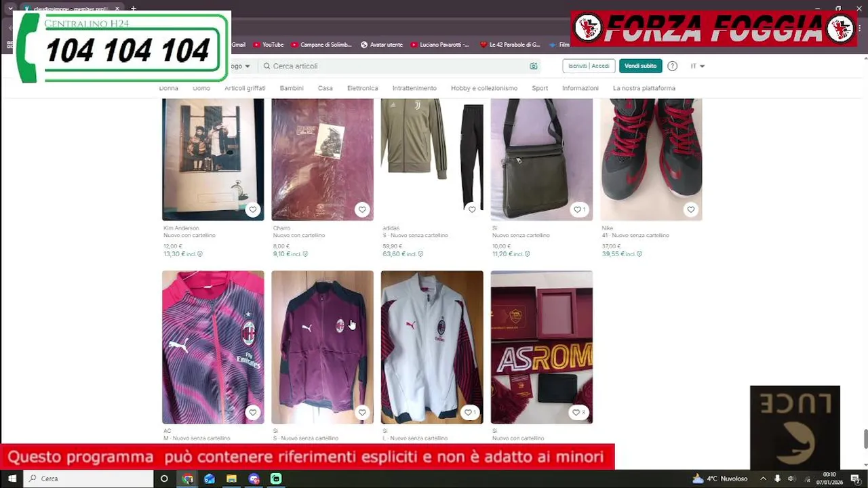Open the Kim Anderson framed print listing
The height and width of the screenshot is (488, 868).
pyautogui.click(x=213, y=159)
